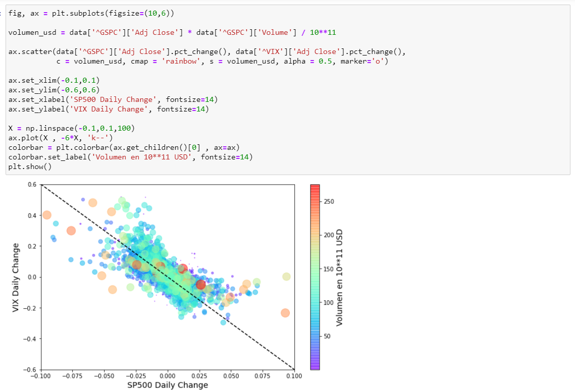Place cursor on the volumen_usd assignment line
Screen dimensions: 575x392
[172, 32]
